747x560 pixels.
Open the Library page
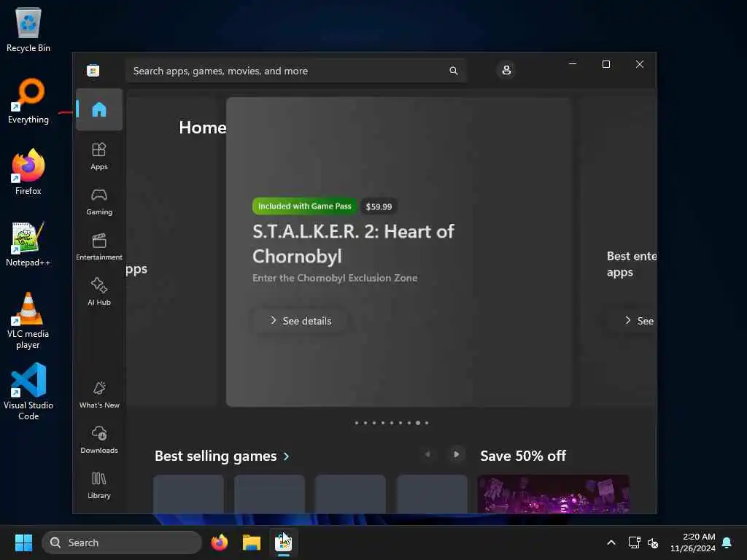coord(99,485)
